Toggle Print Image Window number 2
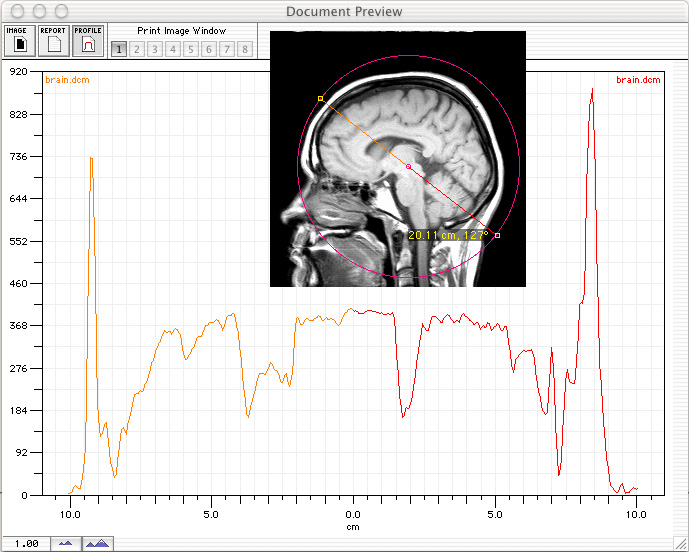 pos(137,49)
